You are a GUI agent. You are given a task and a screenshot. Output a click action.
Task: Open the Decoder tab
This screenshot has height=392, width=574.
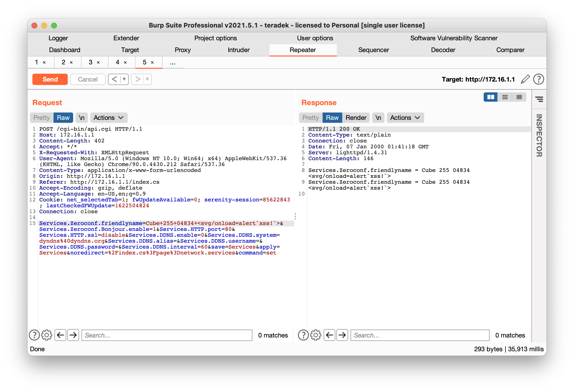443,50
